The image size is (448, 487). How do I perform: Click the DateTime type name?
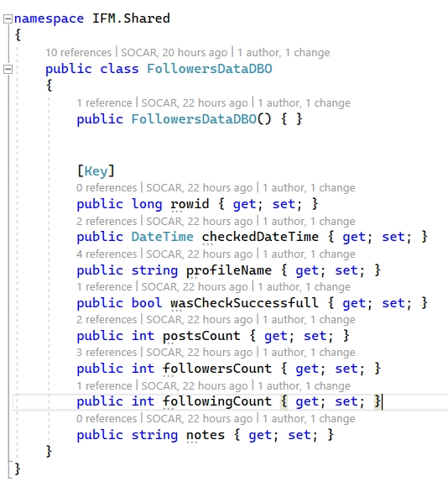click(x=162, y=237)
